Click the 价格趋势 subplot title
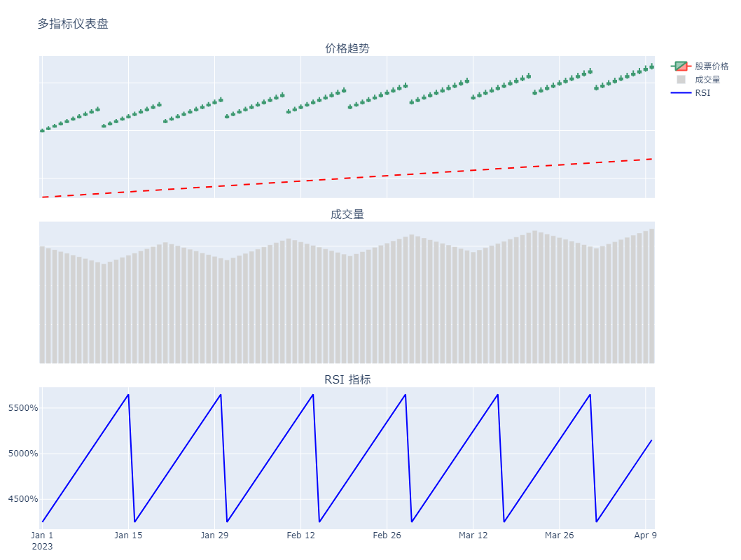The width and height of the screenshot is (741, 560). pos(347,48)
